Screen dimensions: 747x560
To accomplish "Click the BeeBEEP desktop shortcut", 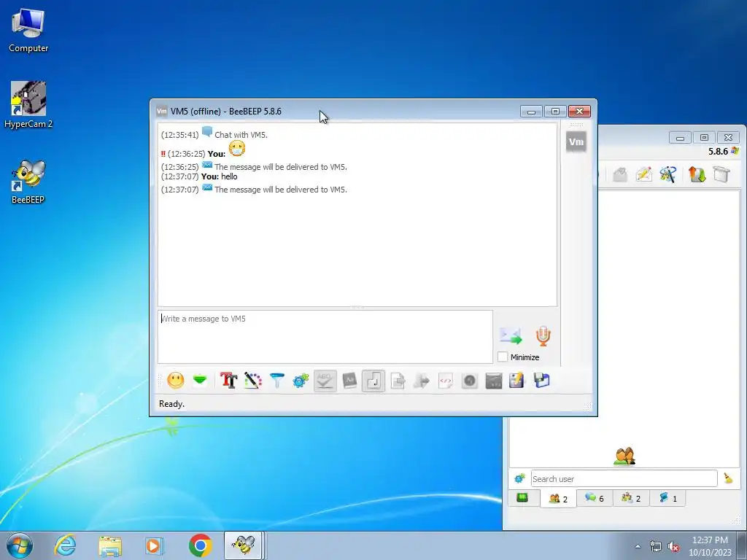I will (28, 182).
